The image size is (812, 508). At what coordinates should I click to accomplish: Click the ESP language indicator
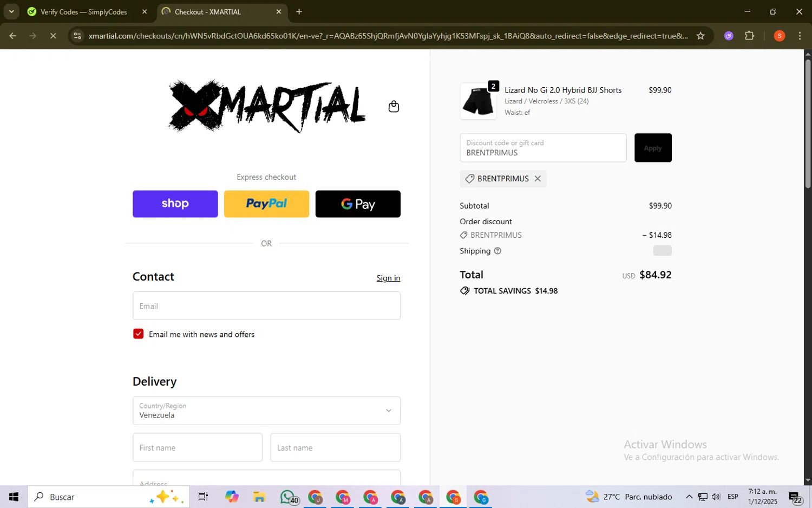pyautogui.click(x=733, y=497)
